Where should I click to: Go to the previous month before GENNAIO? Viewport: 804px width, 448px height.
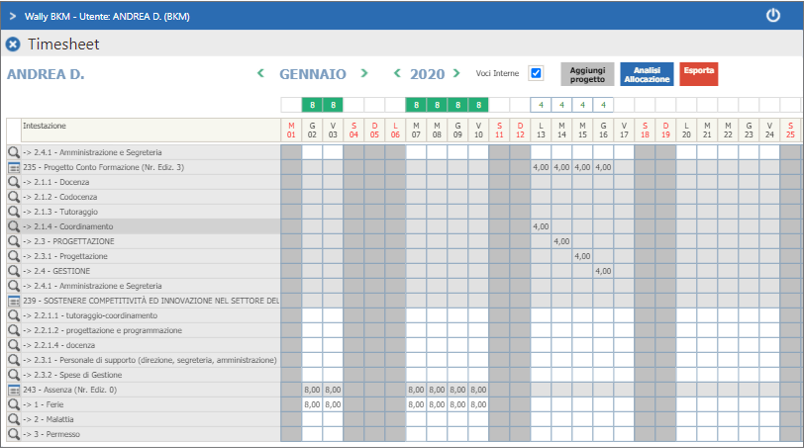point(261,73)
